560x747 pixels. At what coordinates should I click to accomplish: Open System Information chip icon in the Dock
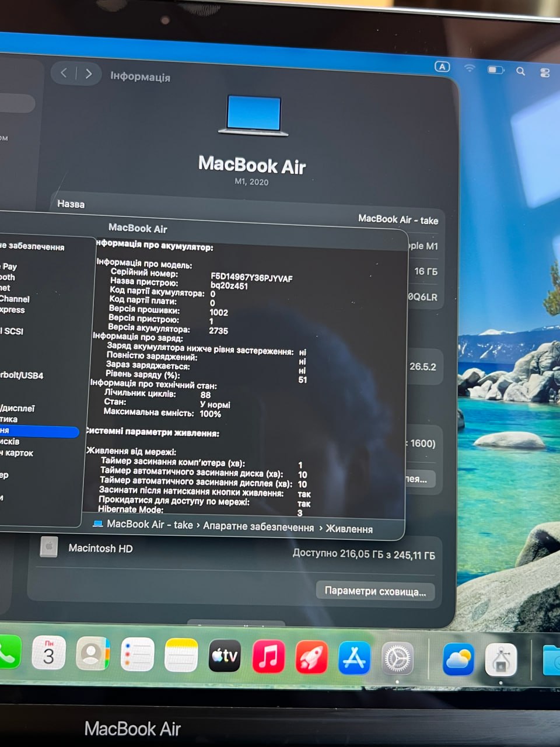coord(501,660)
